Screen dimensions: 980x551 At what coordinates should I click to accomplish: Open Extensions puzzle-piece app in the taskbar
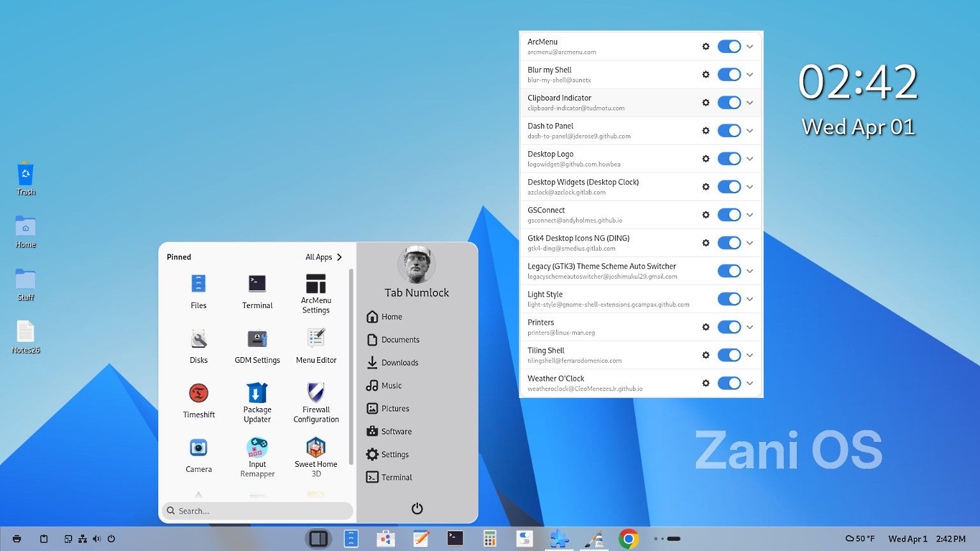[x=559, y=539]
